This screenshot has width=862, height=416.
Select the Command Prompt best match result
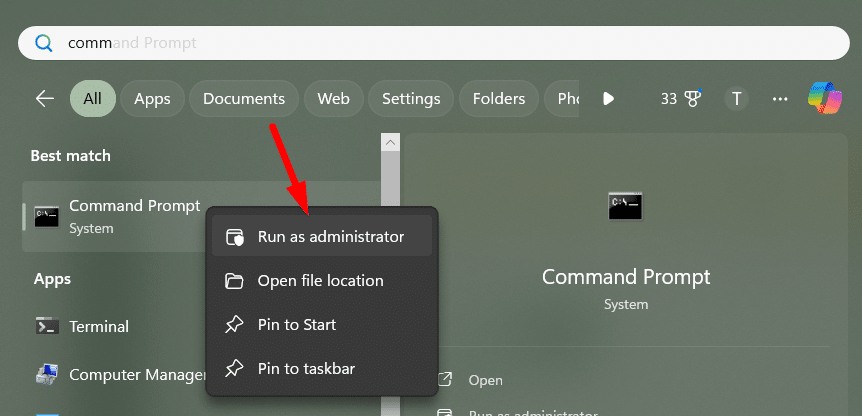(201, 217)
